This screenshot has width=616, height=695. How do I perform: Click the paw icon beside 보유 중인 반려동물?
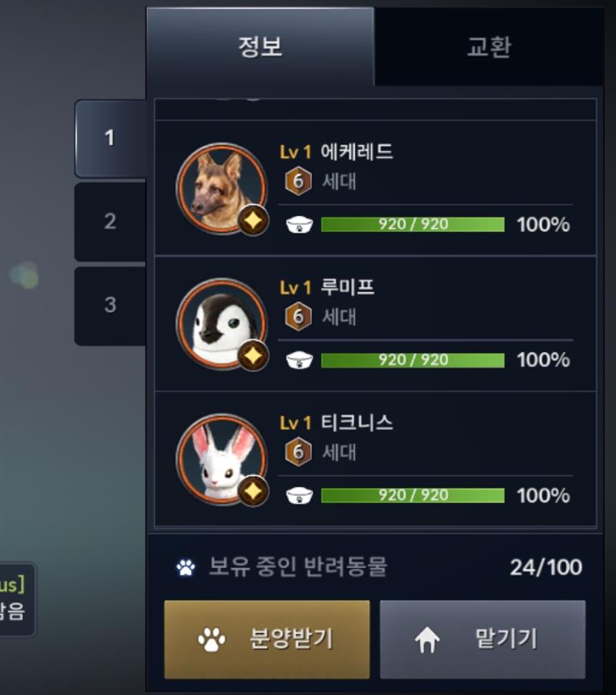pos(186,567)
